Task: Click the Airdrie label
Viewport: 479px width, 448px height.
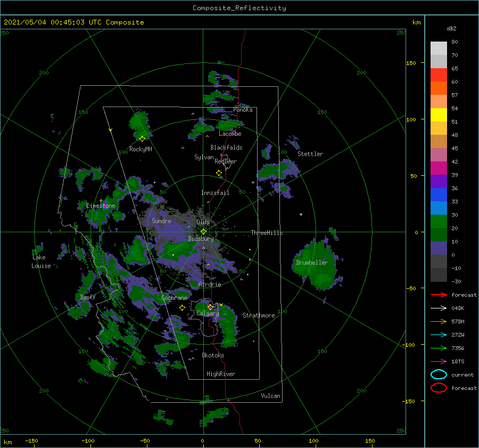Action: click(210, 284)
